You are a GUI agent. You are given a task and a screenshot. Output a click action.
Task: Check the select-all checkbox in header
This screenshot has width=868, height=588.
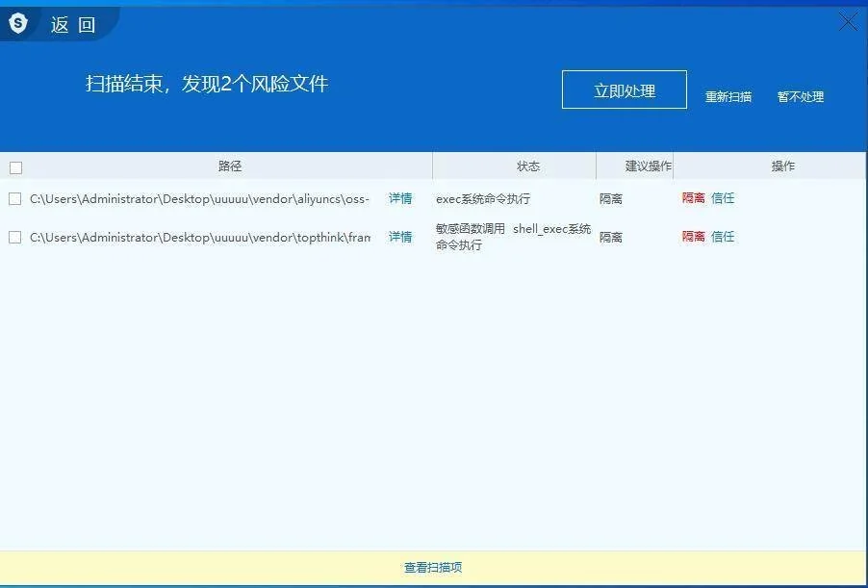pyautogui.click(x=15, y=166)
